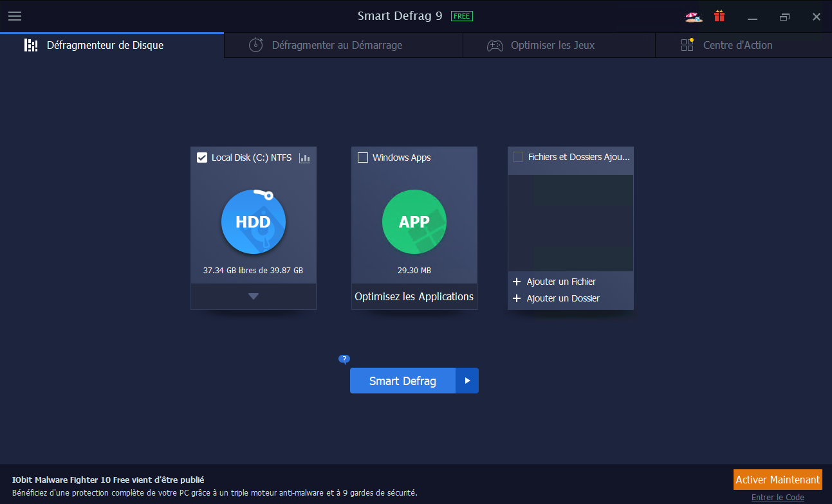The width and height of the screenshot is (832, 504).
Task: Open the question mark help bubble
Action: [344, 359]
